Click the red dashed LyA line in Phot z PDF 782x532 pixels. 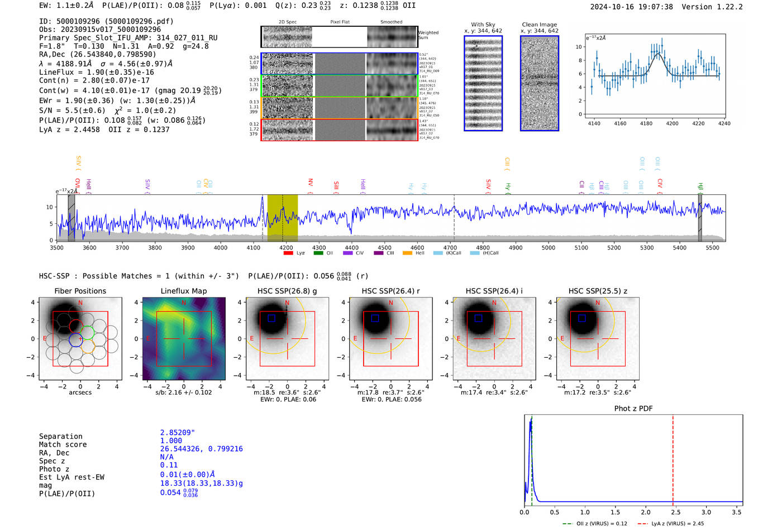673,460
